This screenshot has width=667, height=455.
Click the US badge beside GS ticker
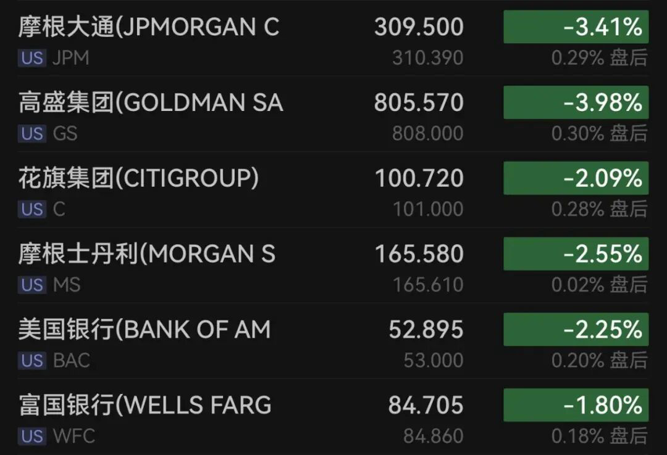[32, 134]
